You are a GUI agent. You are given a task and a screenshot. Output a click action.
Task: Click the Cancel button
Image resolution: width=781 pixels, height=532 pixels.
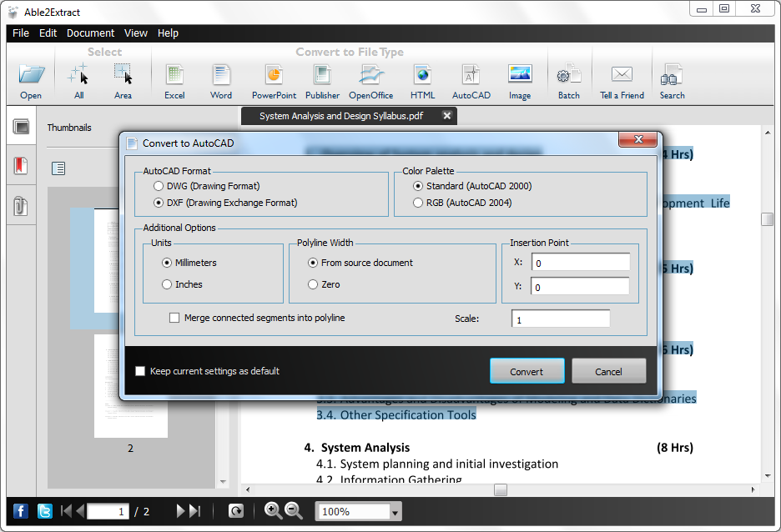click(x=608, y=371)
